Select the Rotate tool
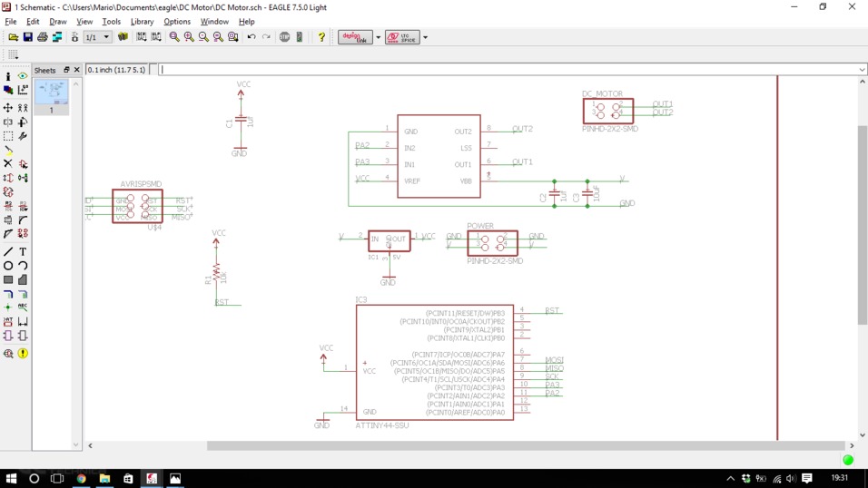The height and width of the screenshot is (488, 868). click(23, 122)
